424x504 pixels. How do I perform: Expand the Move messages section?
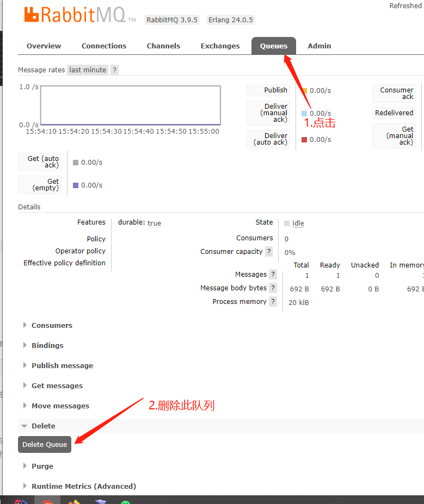(60, 406)
